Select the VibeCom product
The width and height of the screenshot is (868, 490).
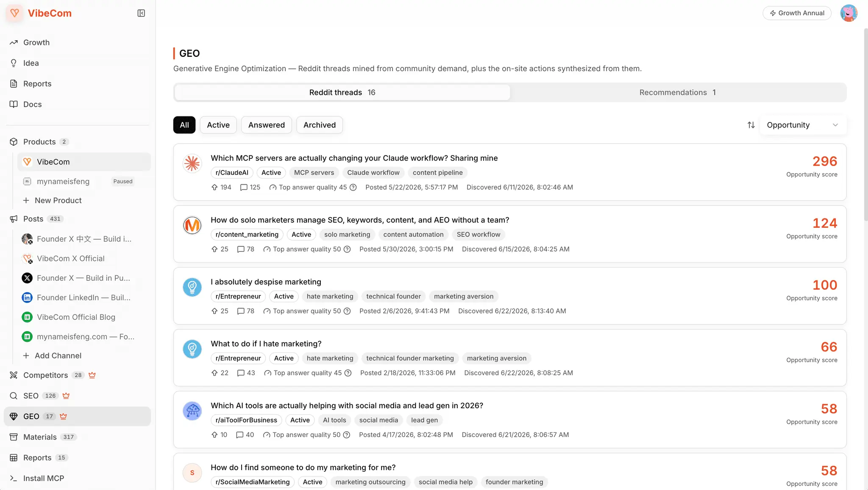(x=84, y=162)
